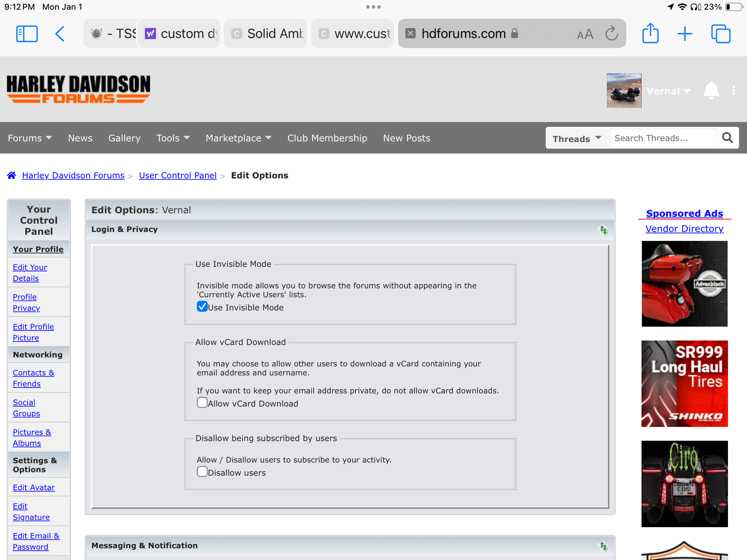Viewport: 747px width, 560px height.
Task: Click the home breadcrumb icon
Action: pyautogui.click(x=12, y=175)
